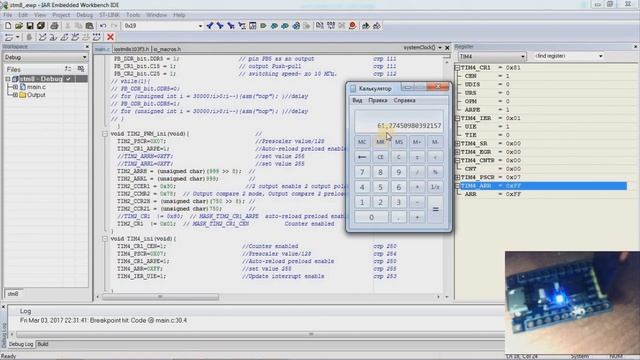
Task: Collapse the TIM4_IER register node
Action: tap(458, 118)
